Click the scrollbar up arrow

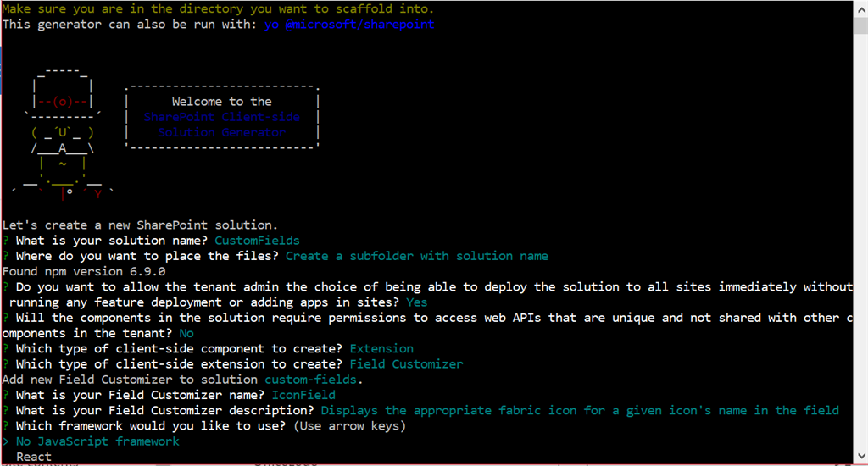[861, 8]
